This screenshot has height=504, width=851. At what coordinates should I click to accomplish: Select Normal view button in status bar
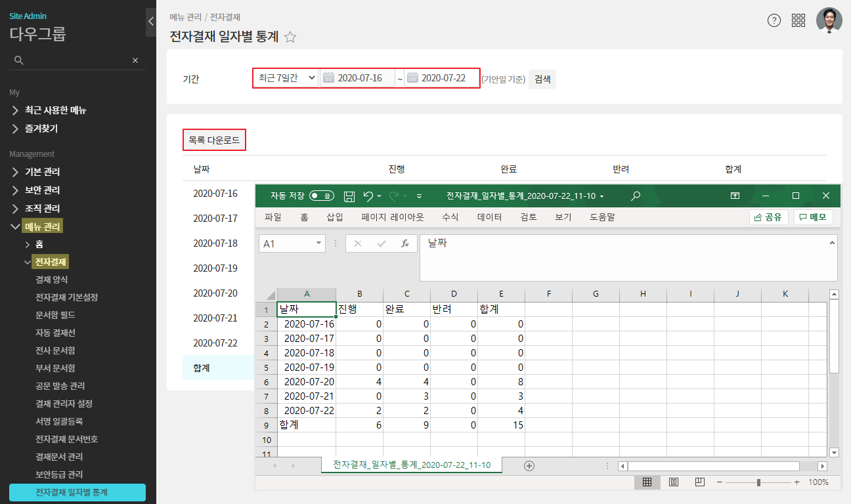647,482
